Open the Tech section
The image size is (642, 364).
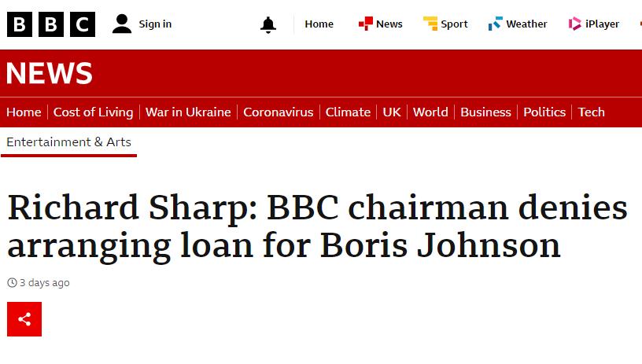591,112
